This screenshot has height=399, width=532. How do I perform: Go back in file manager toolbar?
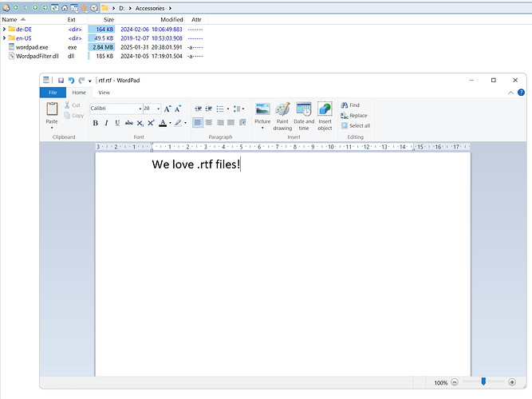tap(16, 7)
